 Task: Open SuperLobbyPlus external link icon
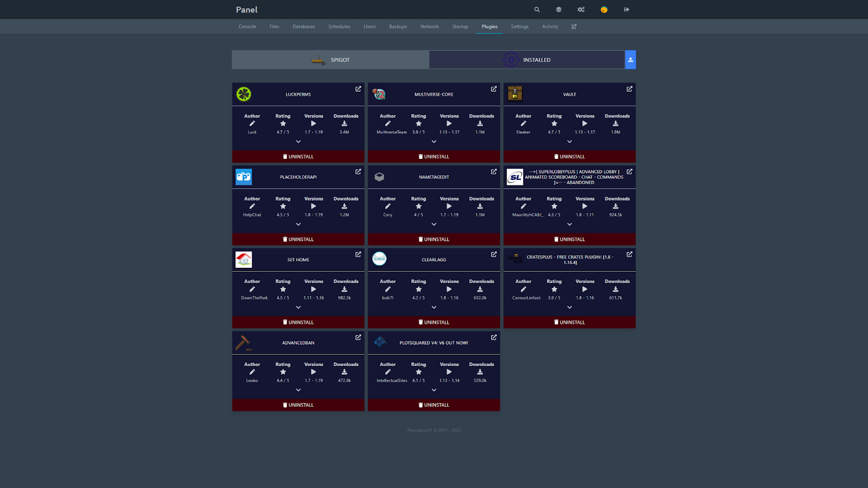coord(629,171)
